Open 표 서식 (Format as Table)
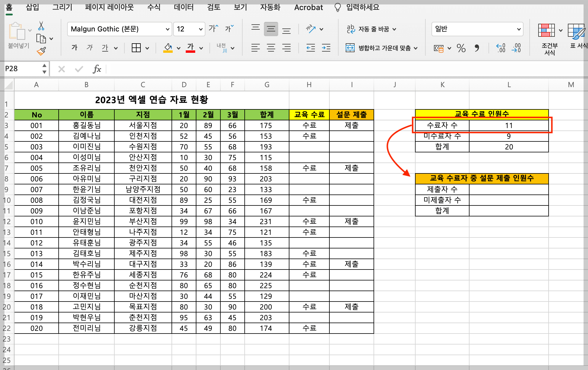 pyautogui.click(x=576, y=38)
